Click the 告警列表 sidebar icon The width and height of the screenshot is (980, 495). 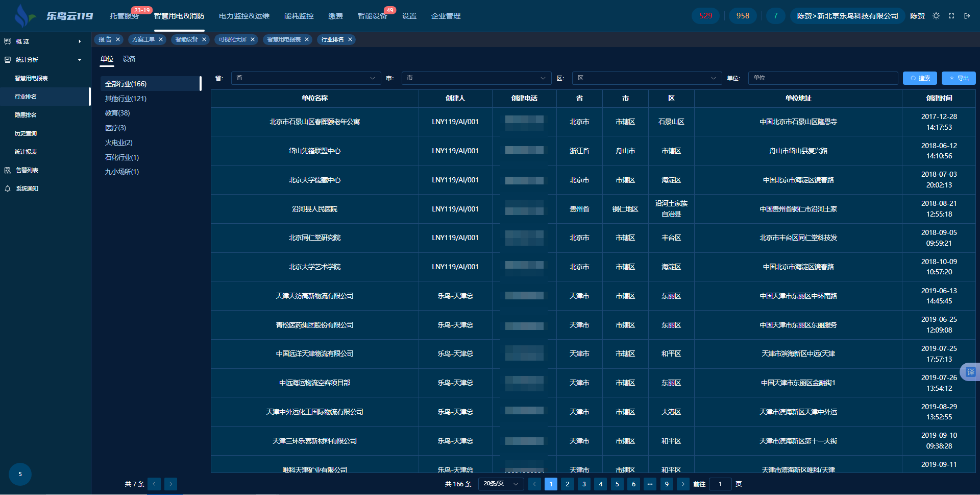[x=8, y=170]
